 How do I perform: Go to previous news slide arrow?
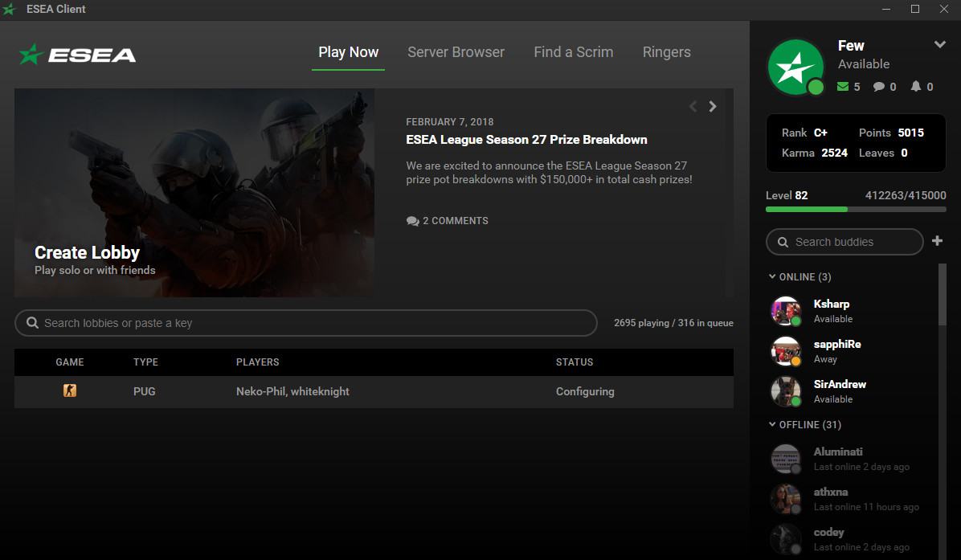tap(693, 106)
